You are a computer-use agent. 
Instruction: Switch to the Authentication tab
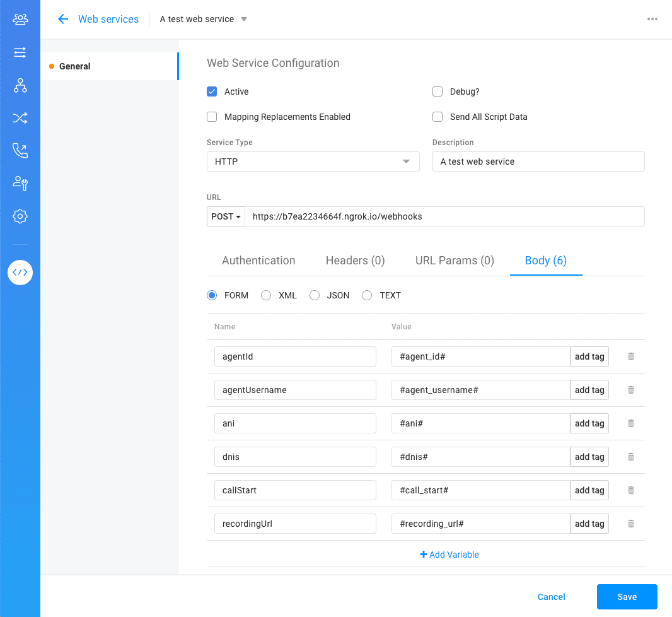pos(258,261)
